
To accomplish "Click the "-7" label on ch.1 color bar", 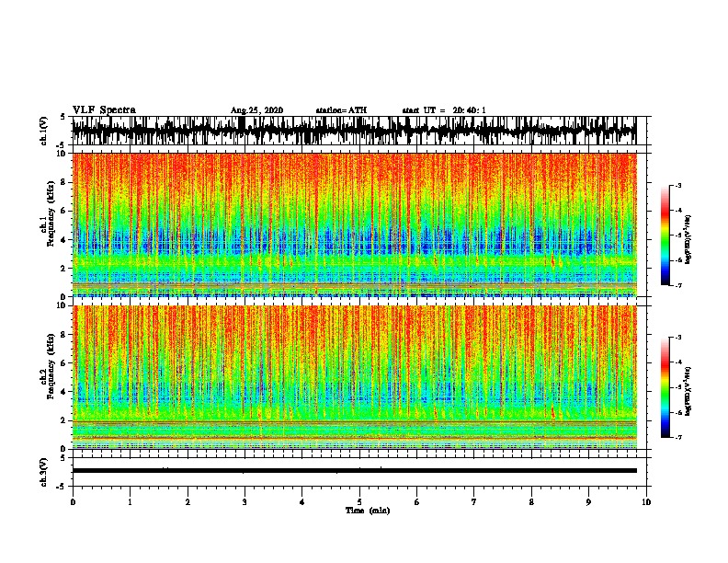I will tap(677, 285).
